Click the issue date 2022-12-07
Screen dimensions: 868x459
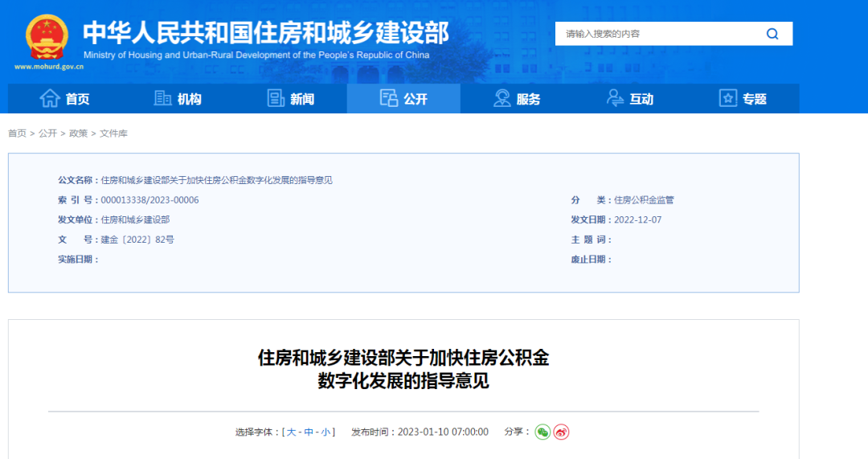637,219
